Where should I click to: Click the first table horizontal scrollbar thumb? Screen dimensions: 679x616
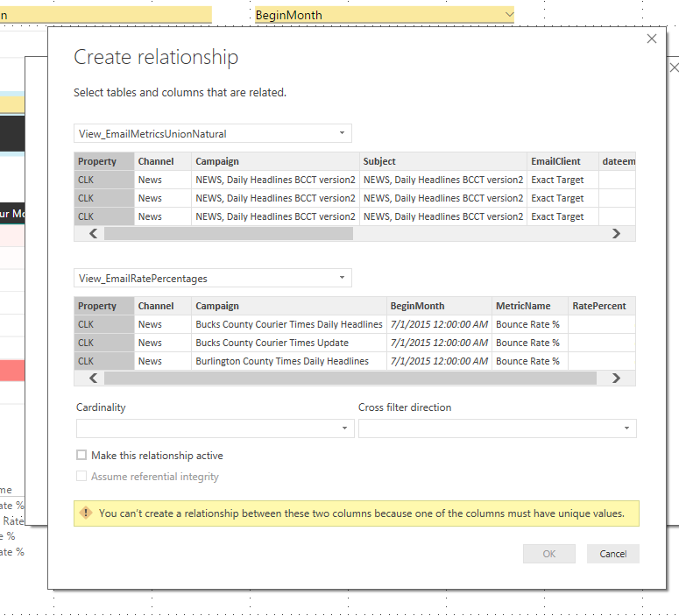point(229,233)
